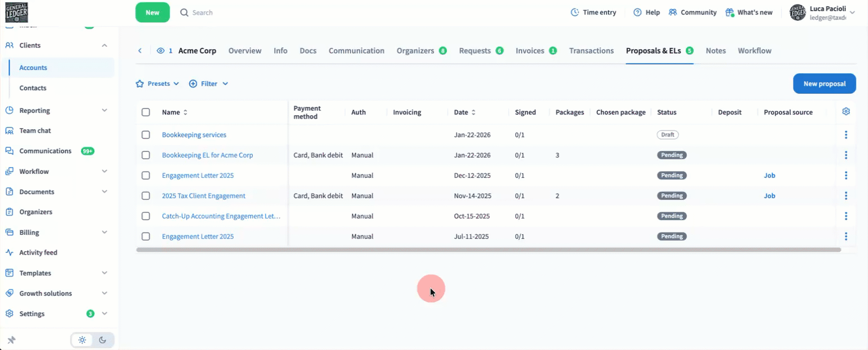
Task: Check the 2025 Tax Client Engagement row
Action: pyautogui.click(x=146, y=196)
